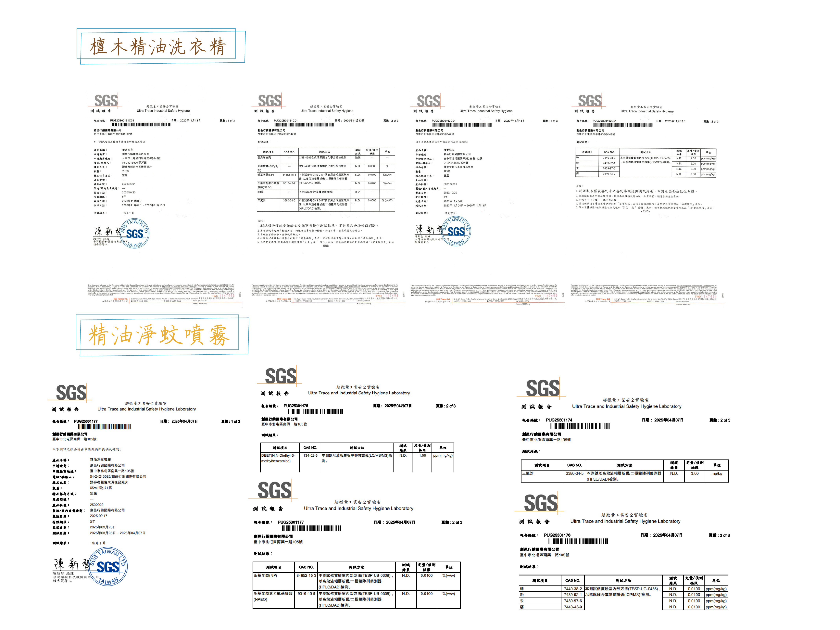
Task: Click CAS 7440-38-2 in PUG25301176 table
Action: point(573,589)
